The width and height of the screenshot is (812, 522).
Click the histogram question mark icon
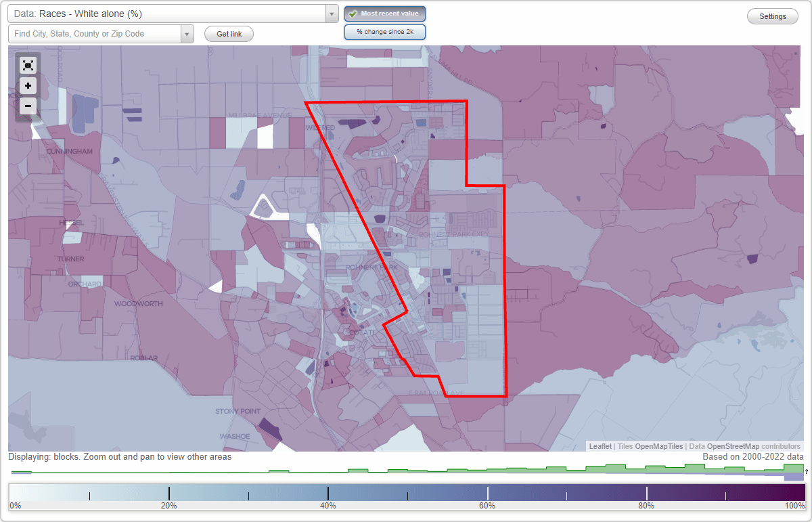coord(807,472)
